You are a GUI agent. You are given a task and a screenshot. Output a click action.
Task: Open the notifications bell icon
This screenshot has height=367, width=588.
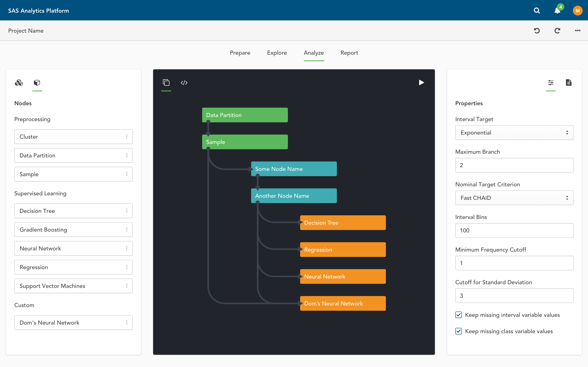coord(557,11)
